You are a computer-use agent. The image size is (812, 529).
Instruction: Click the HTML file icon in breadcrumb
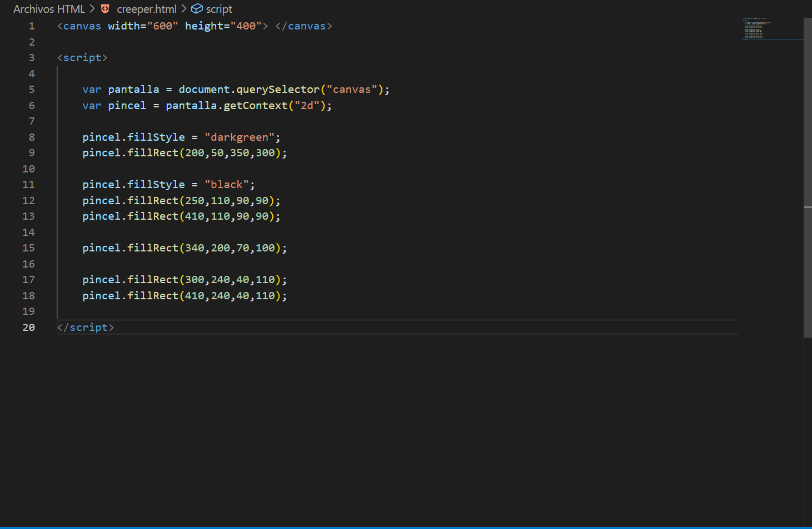tap(105, 9)
